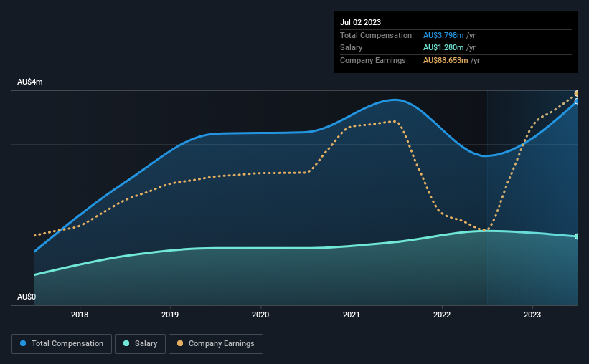Click the 2020 x-axis label

coord(260,315)
